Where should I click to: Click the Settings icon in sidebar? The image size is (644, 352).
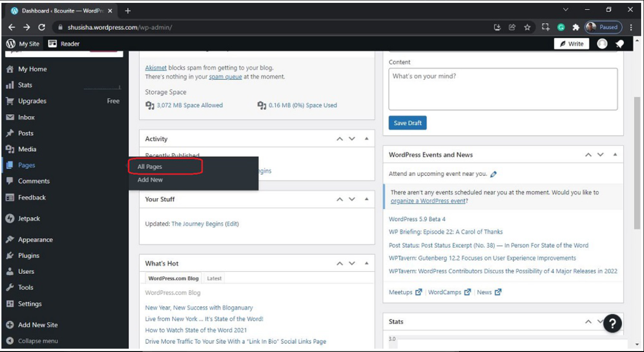pos(10,304)
